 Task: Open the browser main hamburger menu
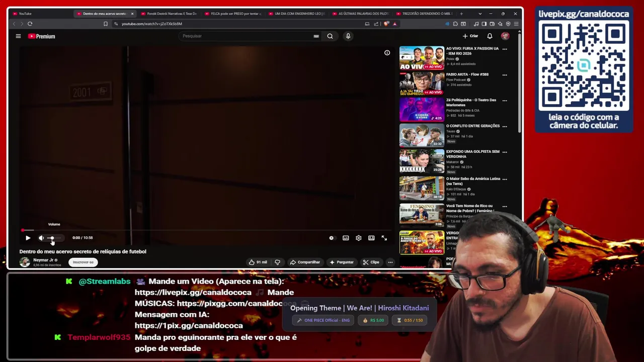(x=516, y=24)
